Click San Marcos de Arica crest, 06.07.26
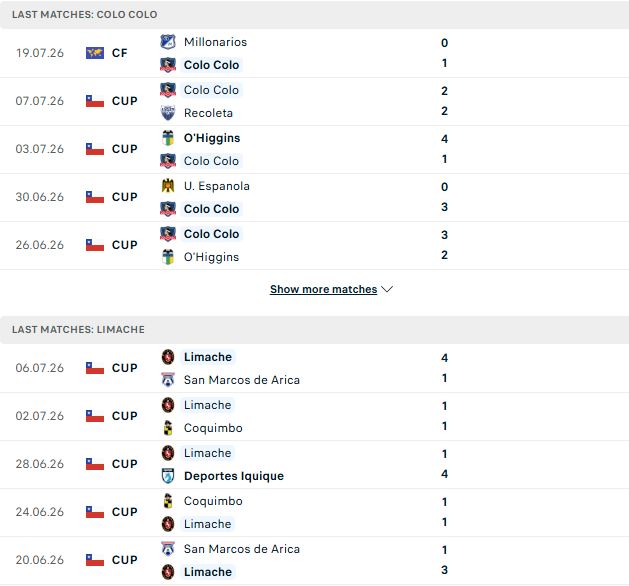 (168, 380)
